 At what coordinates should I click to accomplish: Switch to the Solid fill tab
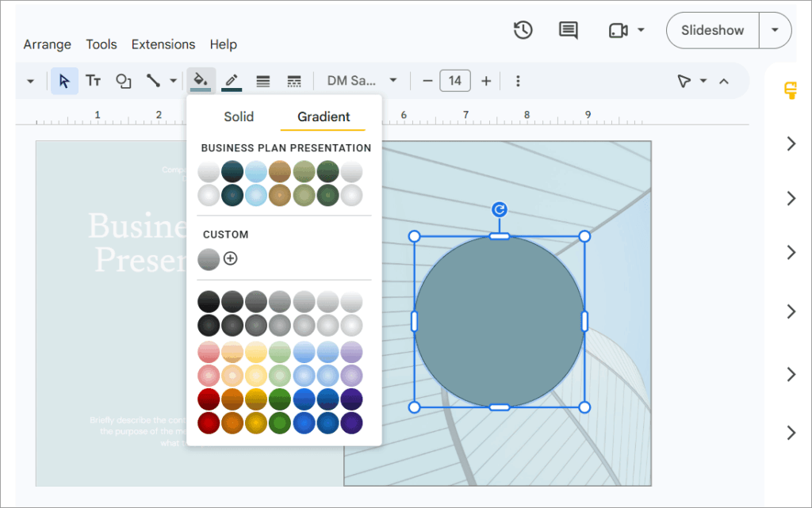coord(239,117)
